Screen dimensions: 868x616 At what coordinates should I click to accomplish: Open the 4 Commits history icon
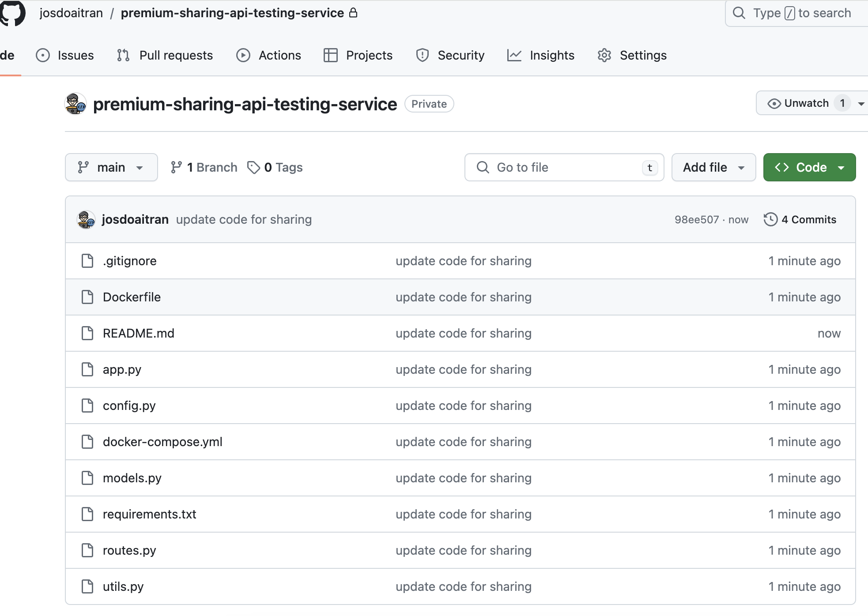770,219
